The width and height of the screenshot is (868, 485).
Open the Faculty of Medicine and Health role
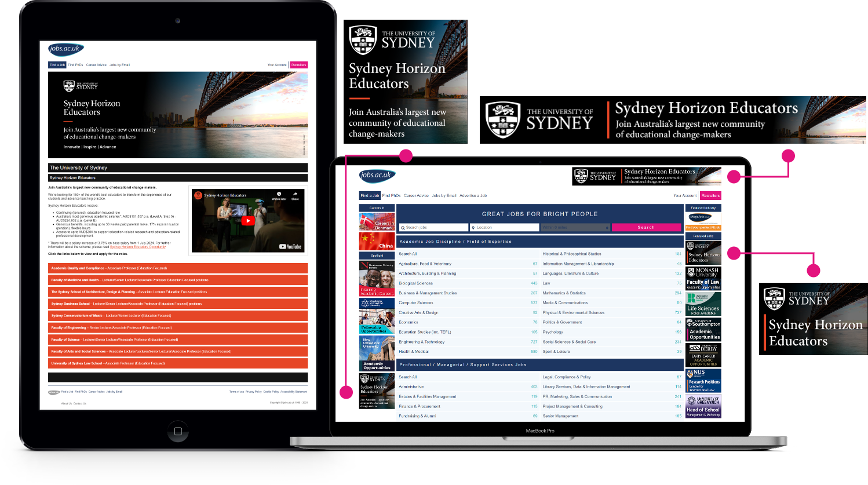178,280
